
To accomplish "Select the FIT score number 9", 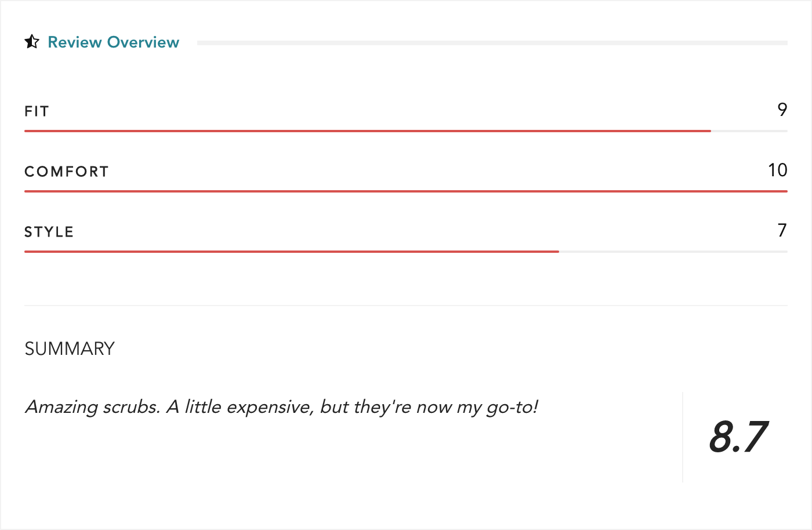I will 782,110.
